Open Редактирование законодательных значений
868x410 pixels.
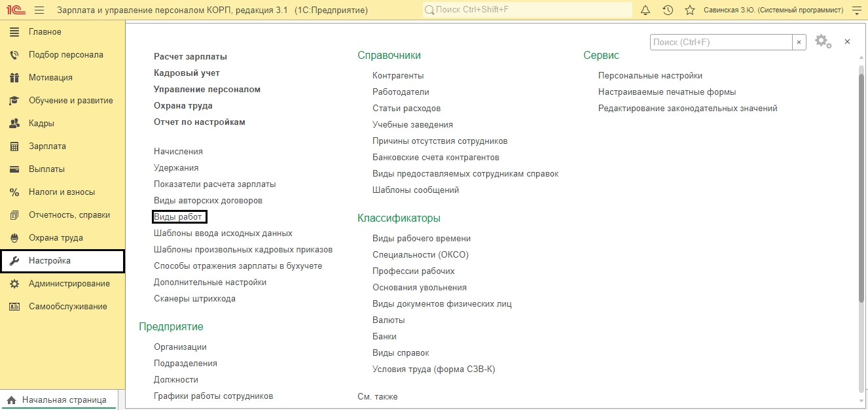pyautogui.click(x=688, y=109)
